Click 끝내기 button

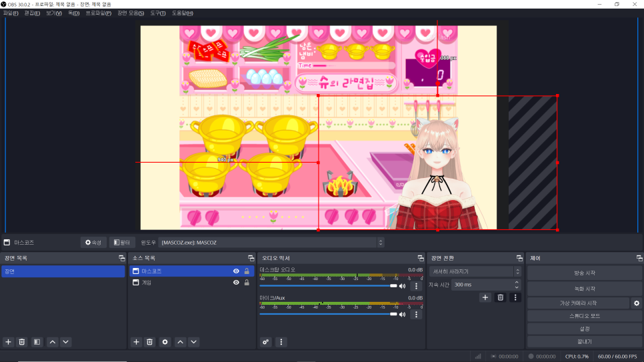point(585,341)
